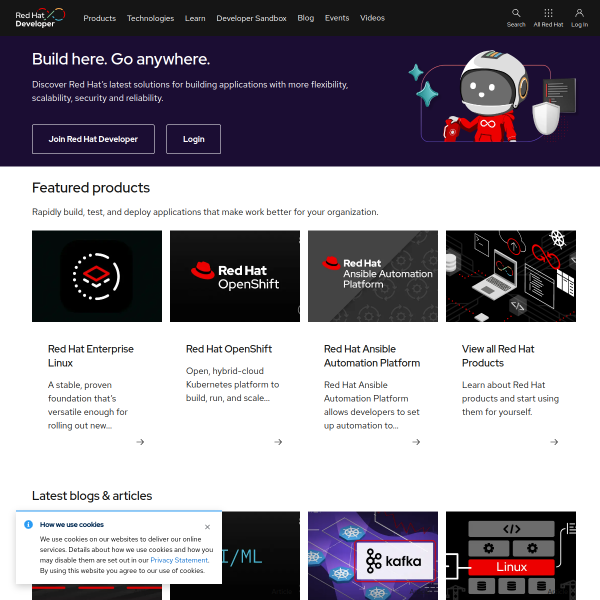
Task: Click the Red Hat OpenShift logo thumbnail
Action: click(235, 276)
